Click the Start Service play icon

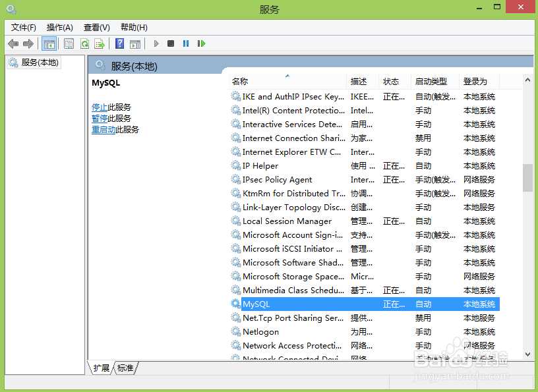(x=156, y=43)
